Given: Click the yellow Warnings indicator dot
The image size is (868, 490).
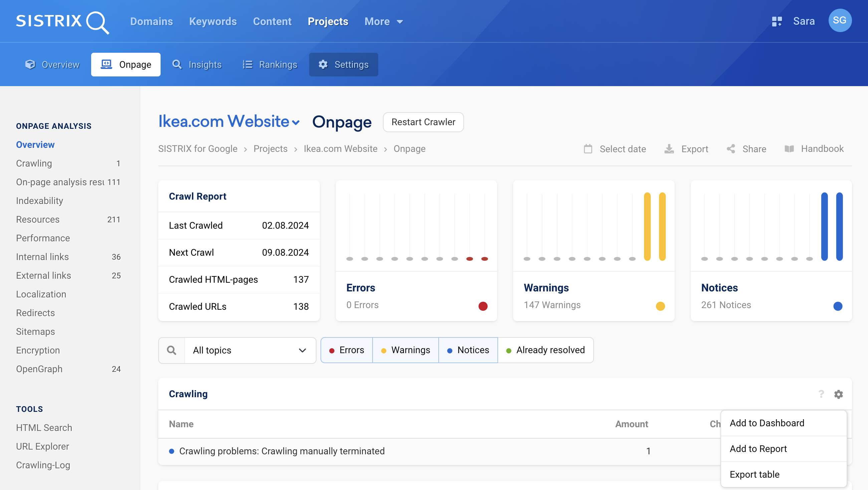Looking at the screenshot, I should [x=660, y=306].
